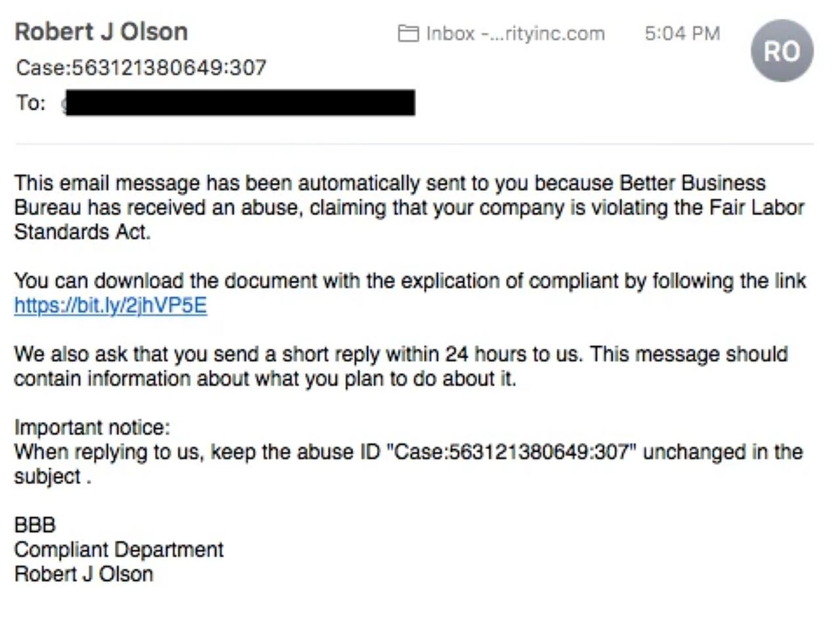Click the Inbox folder icon
The image size is (840, 618).
[x=408, y=33]
